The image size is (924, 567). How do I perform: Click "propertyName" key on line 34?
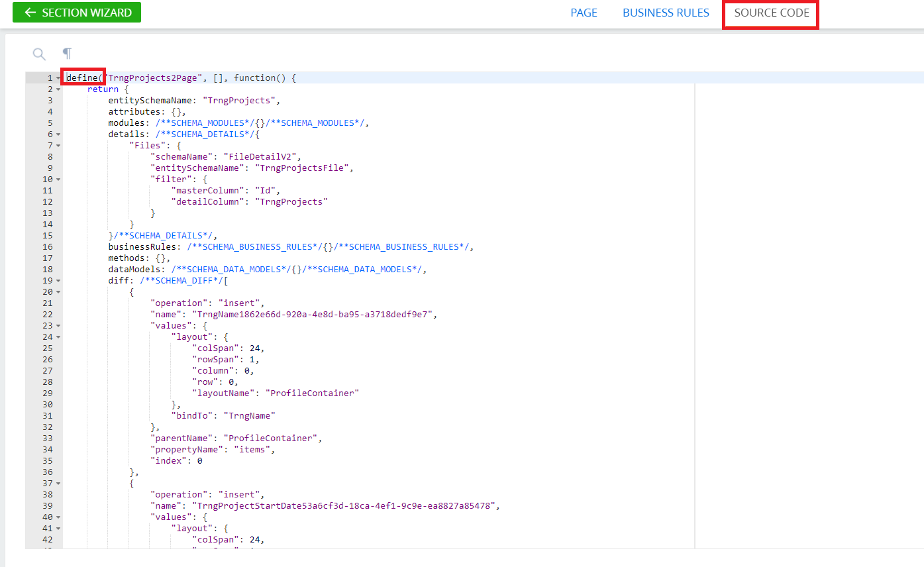tap(187, 450)
